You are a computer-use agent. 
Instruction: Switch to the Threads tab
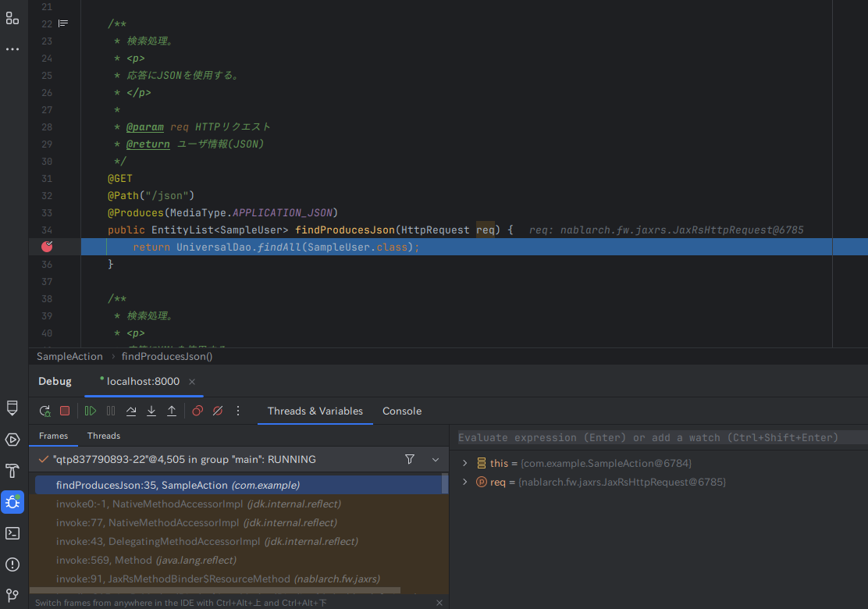103,436
